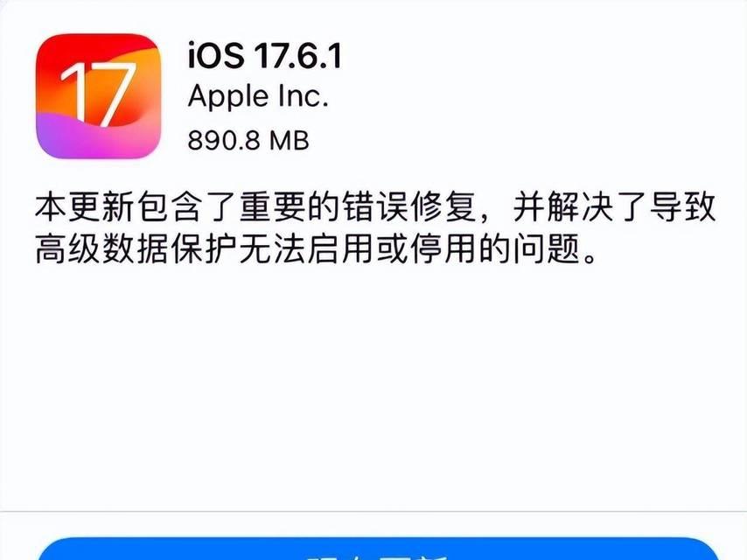The height and width of the screenshot is (560, 747).
Task: Tap the 890.8 MB size text
Action: pos(248,141)
